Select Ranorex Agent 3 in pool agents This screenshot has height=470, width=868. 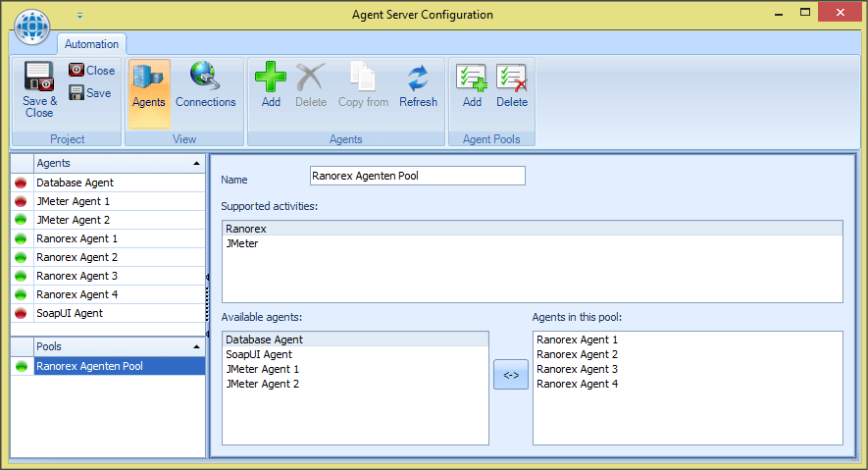coord(688,369)
